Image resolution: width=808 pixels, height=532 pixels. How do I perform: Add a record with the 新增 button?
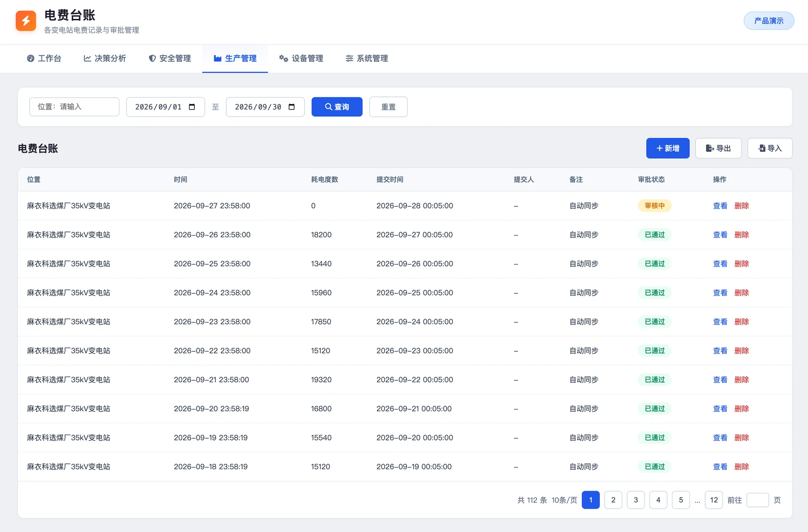click(668, 148)
